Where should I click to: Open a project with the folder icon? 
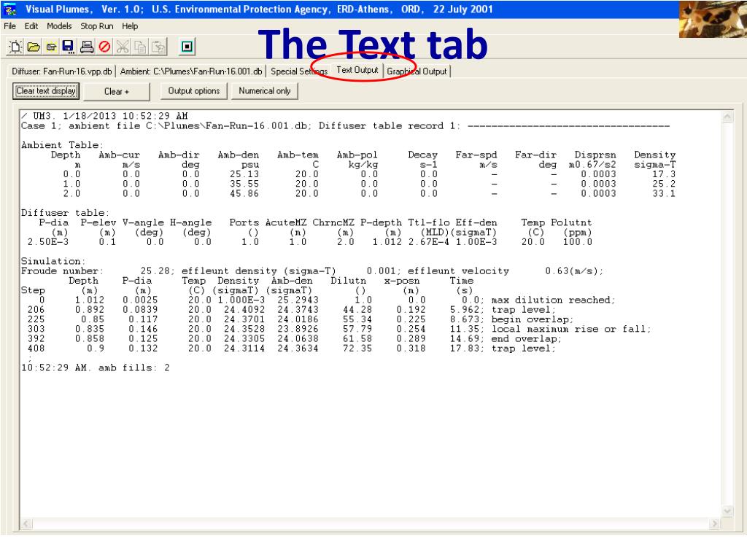click(x=34, y=47)
